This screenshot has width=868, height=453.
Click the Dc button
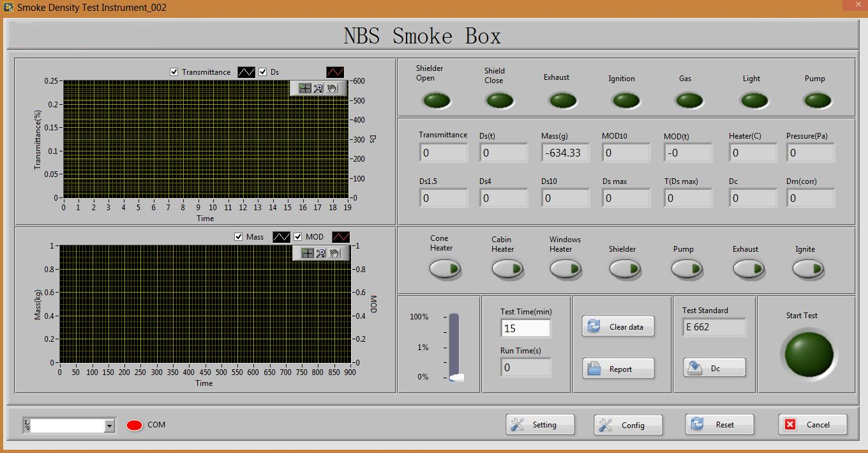pyautogui.click(x=714, y=368)
